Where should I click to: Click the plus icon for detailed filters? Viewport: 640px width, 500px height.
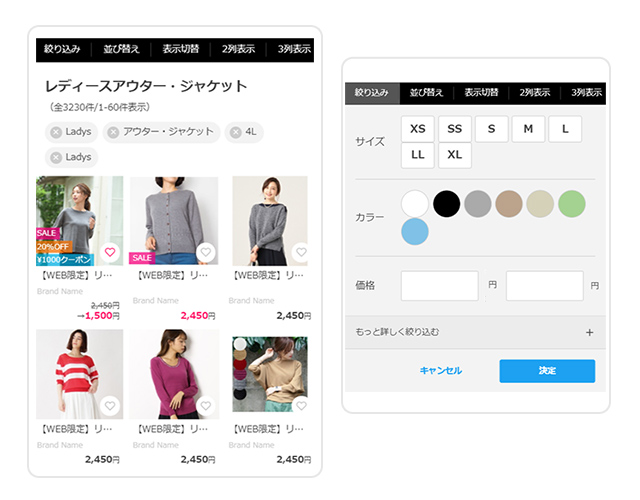[589, 333]
